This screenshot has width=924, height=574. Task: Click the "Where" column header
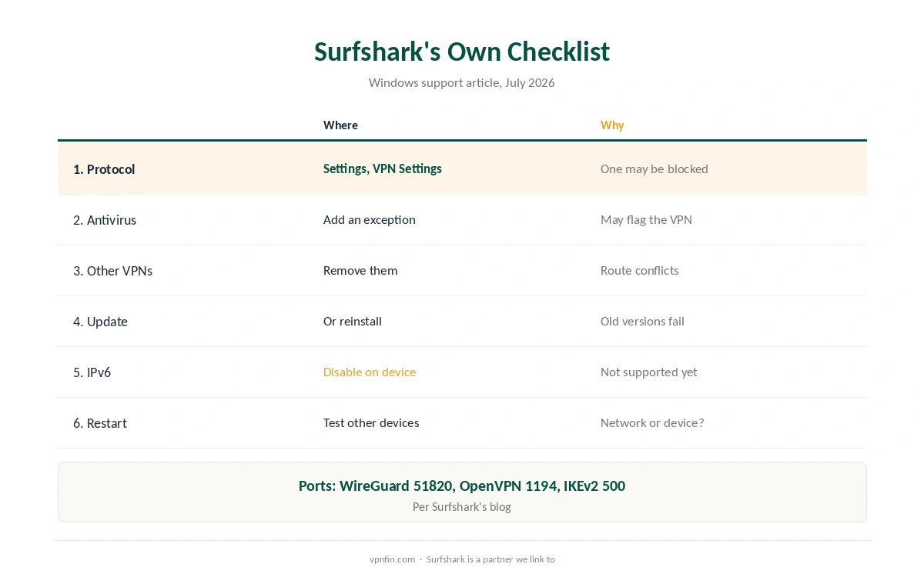(340, 125)
